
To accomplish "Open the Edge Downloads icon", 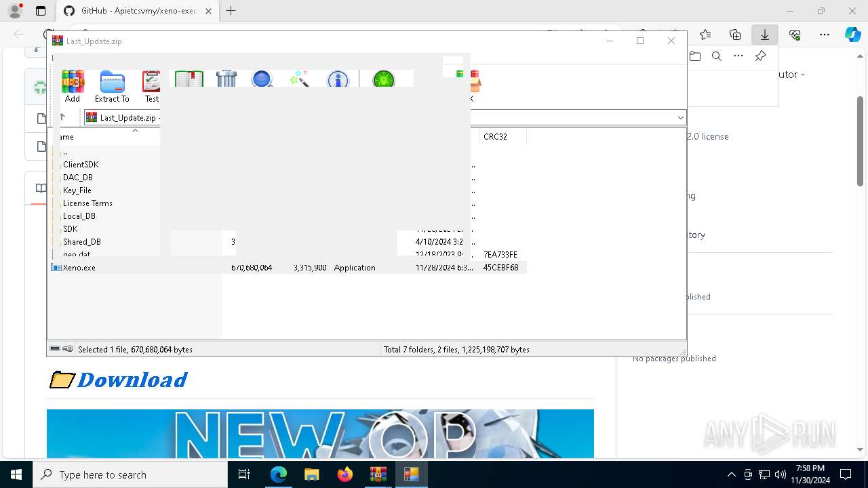I will click(765, 35).
